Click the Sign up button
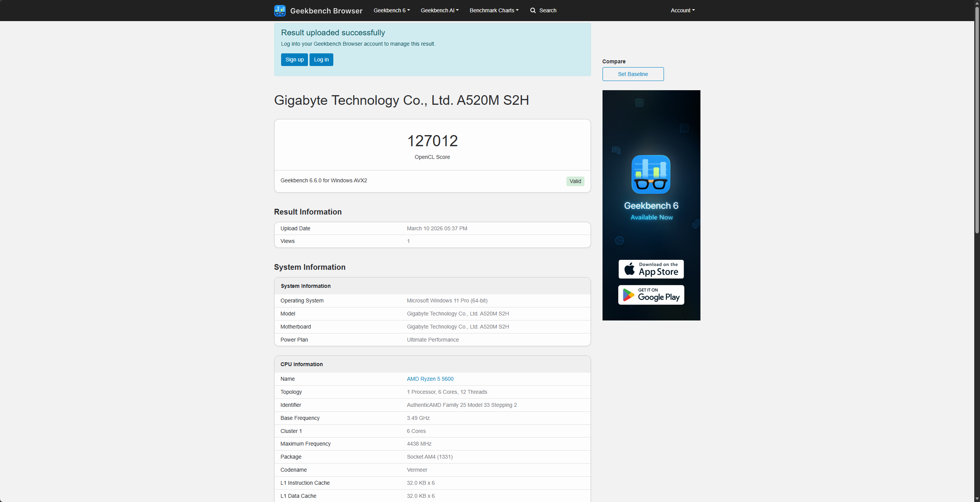This screenshot has height=502, width=980. pos(294,59)
